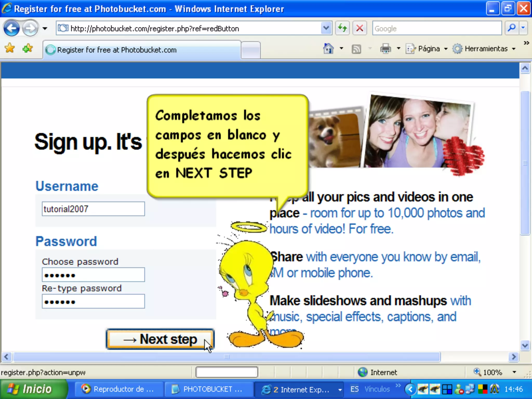
Task: Click the Add to Favorites icon
Action: (28, 48)
